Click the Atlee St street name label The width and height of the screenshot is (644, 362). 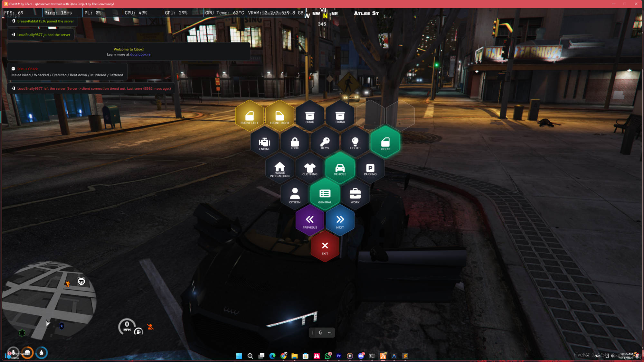tap(366, 13)
